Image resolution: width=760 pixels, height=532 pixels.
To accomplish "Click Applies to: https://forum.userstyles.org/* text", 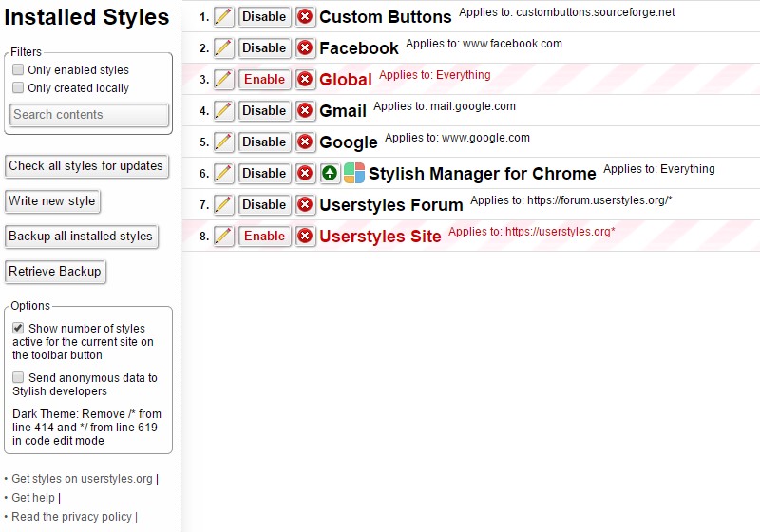I will pyautogui.click(x=571, y=200).
